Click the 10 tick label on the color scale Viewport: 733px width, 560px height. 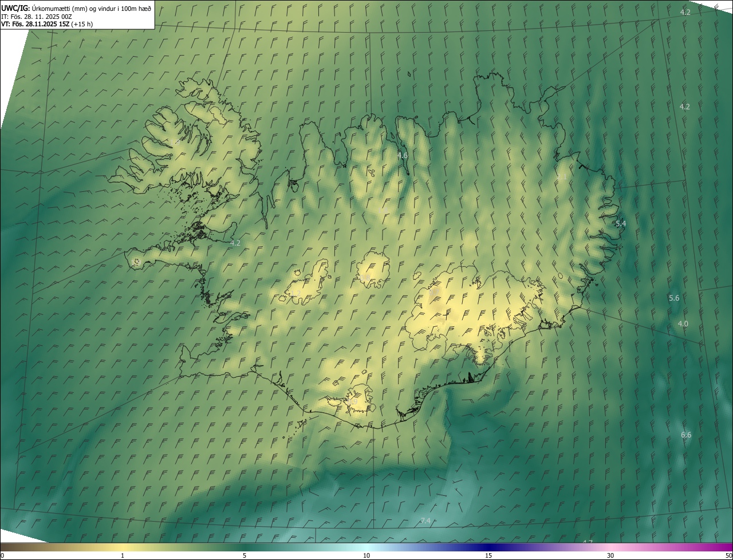(x=366, y=555)
